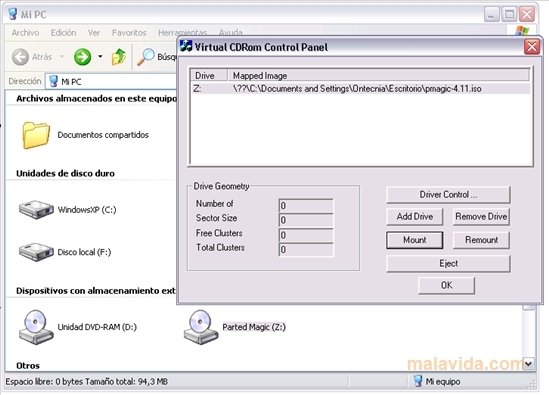Select the Unidad DVD-RAM (D:) icon
Screen dimensions: 549x395
36,327
